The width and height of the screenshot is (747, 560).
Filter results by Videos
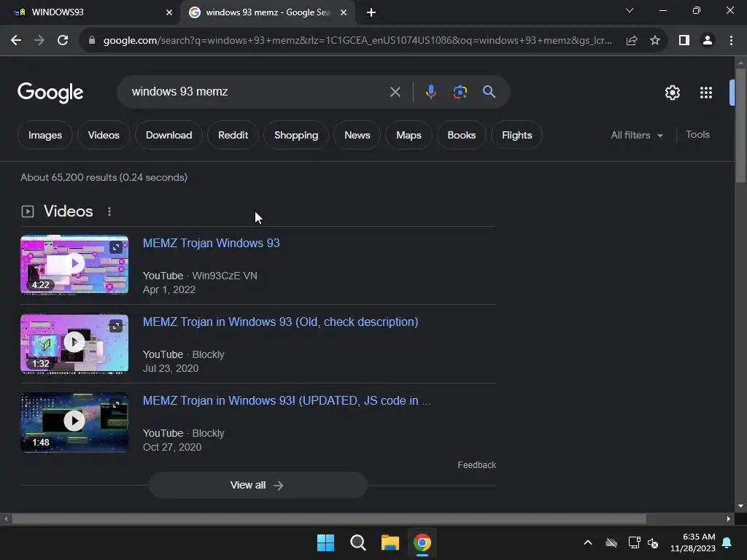[x=104, y=135]
